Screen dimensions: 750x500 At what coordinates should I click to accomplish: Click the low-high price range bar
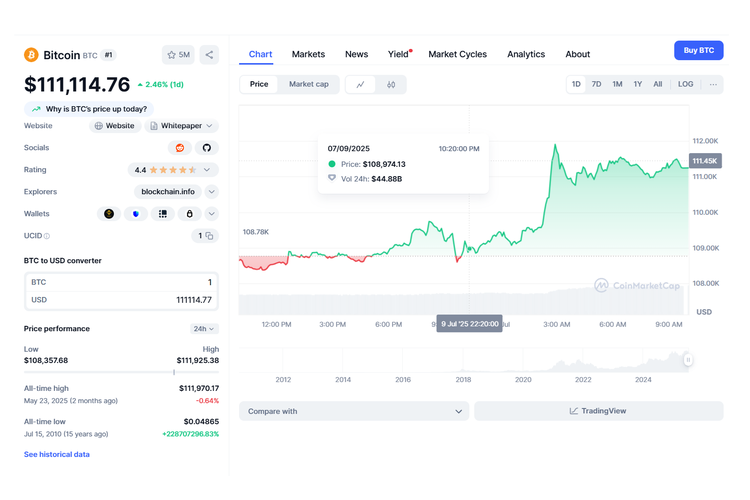(121, 372)
